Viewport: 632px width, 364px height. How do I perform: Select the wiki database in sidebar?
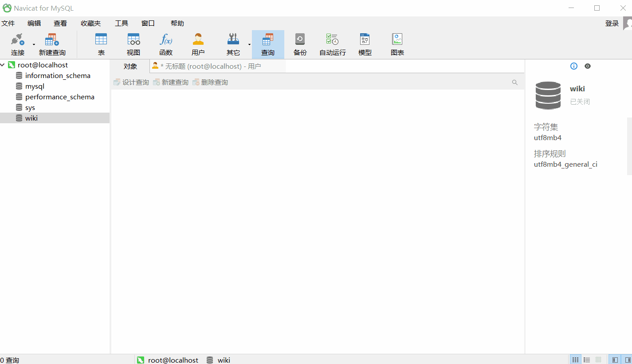[x=31, y=117]
